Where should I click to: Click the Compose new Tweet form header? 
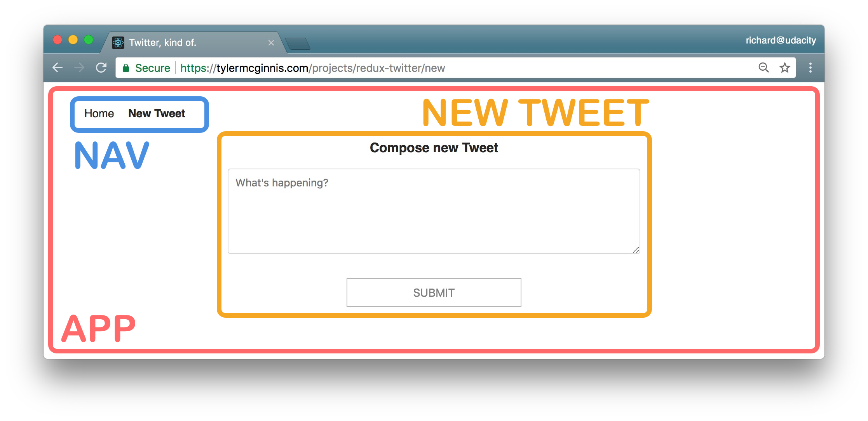434,148
